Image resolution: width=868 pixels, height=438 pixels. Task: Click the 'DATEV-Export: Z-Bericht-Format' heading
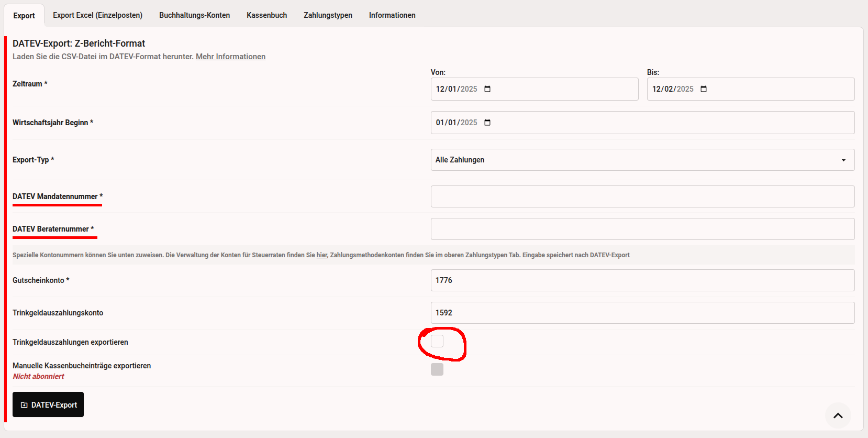[x=79, y=43]
